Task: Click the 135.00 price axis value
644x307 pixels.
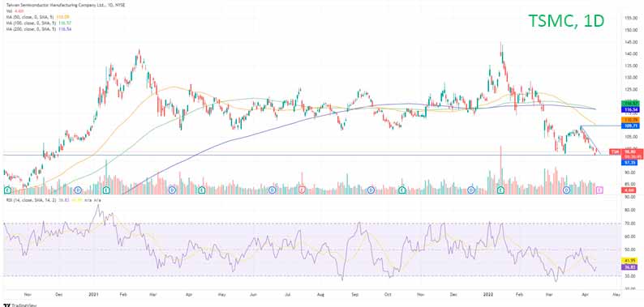Action: [x=630, y=66]
